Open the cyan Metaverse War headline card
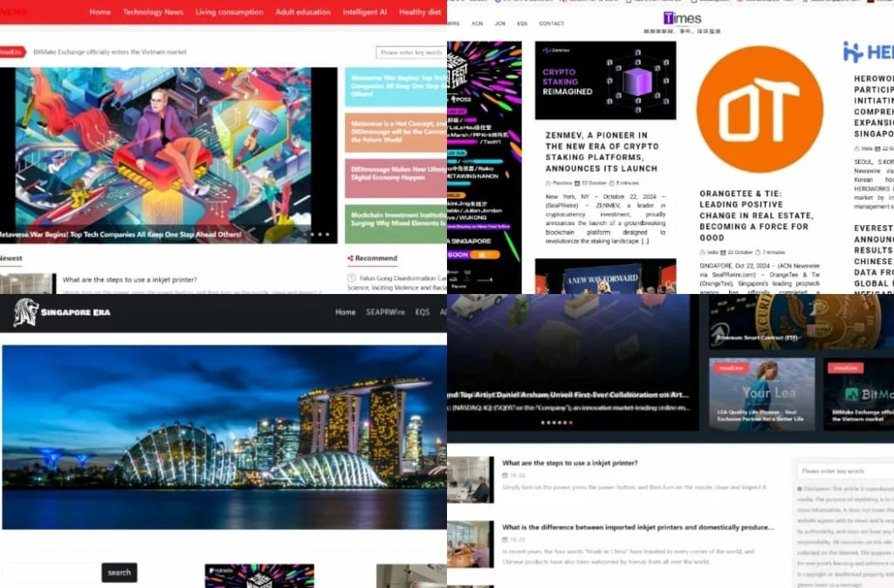 [395, 86]
